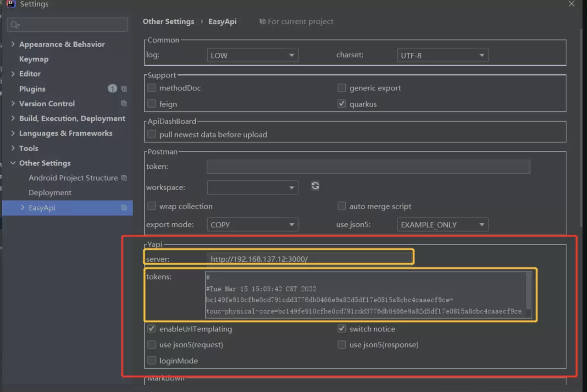Viewport: 587px width, 392px height.
Task: Enable the methodDoc checkbox
Action: point(151,88)
